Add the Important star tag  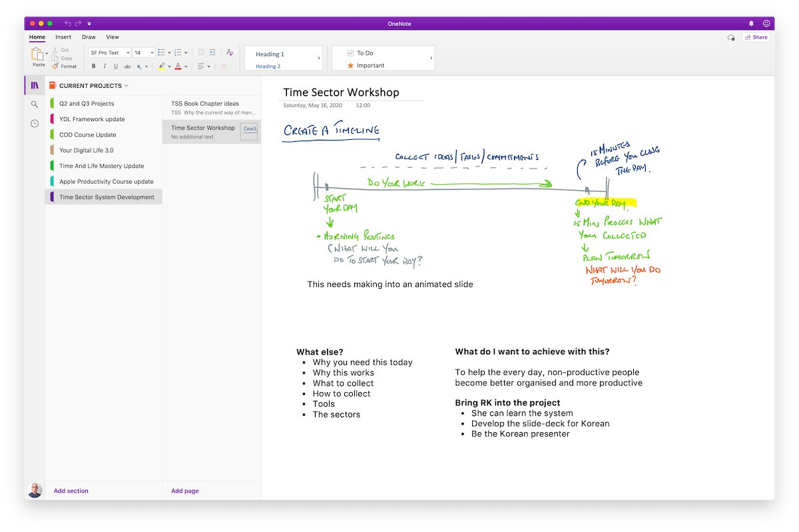(x=366, y=65)
